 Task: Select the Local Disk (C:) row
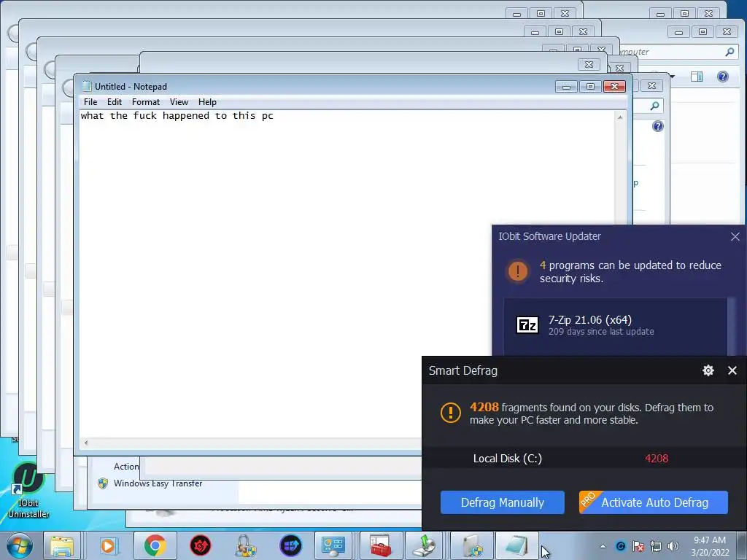pyautogui.click(x=584, y=459)
